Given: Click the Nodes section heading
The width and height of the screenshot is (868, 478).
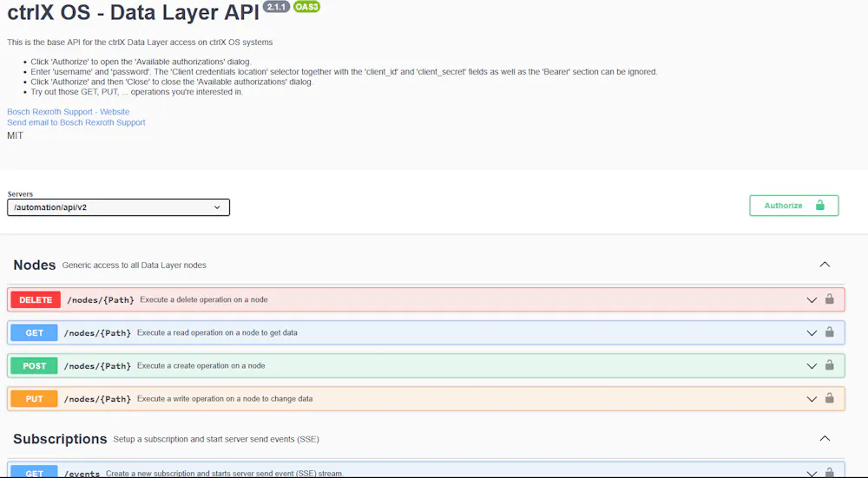Looking at the screenshot, I should [35, 265].
